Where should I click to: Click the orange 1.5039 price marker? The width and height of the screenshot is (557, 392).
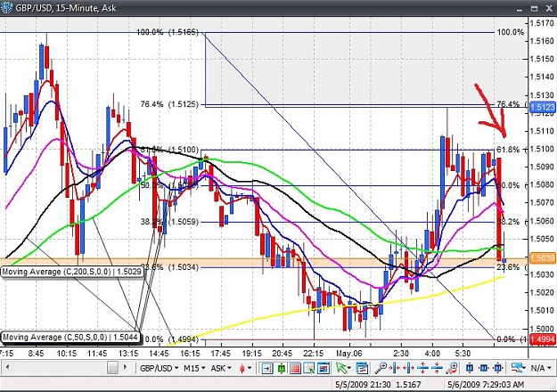point(543,258)
